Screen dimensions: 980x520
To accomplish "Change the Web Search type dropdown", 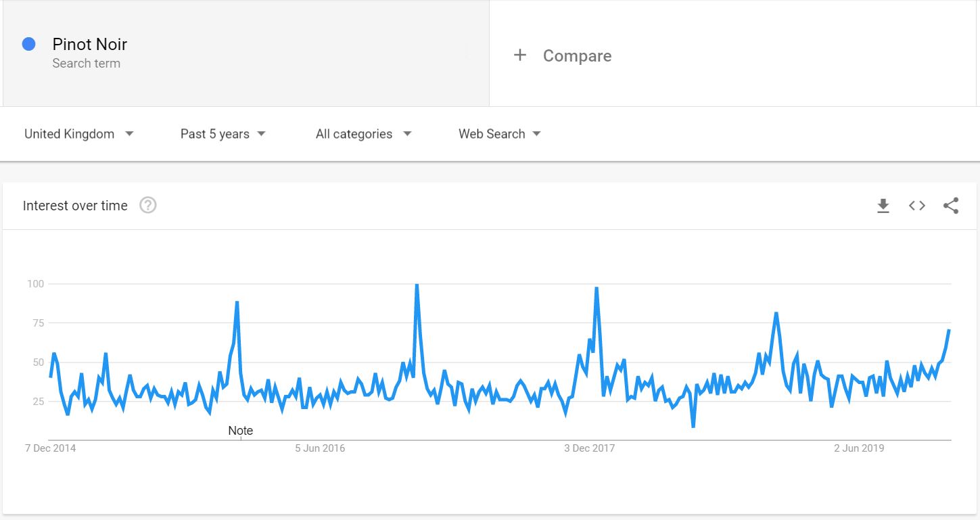I will pyautogui.click(x=500, y=134).
